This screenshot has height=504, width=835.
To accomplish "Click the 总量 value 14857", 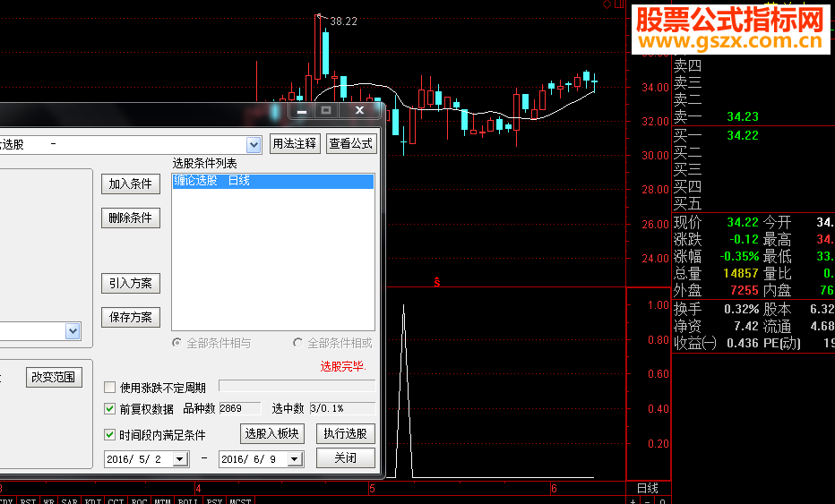I will pos(741,273).
